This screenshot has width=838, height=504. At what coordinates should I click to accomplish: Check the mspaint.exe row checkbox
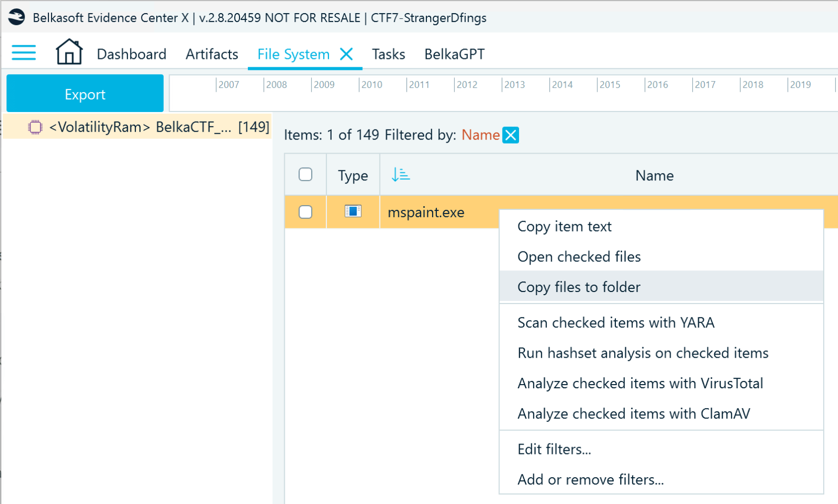(305, 212)
